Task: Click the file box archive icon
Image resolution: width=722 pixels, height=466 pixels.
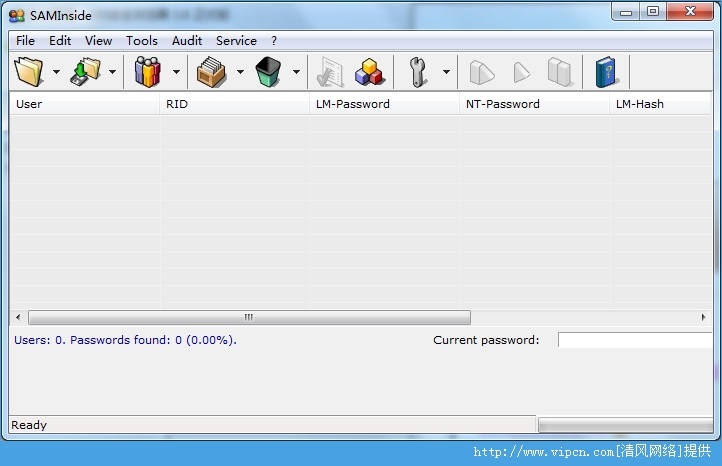Action: [211, 72]
